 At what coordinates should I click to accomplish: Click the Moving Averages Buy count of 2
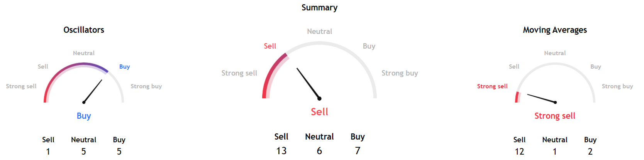pyautogui.click(x=590, y=152)
